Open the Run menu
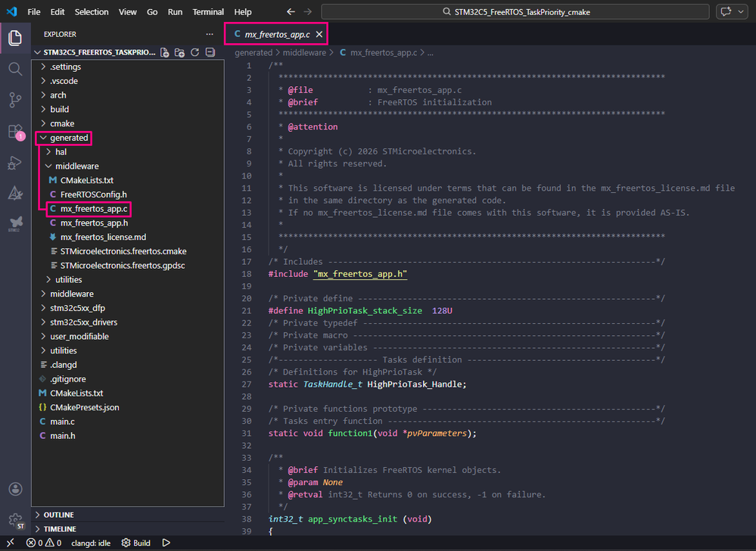 [175, 11]
